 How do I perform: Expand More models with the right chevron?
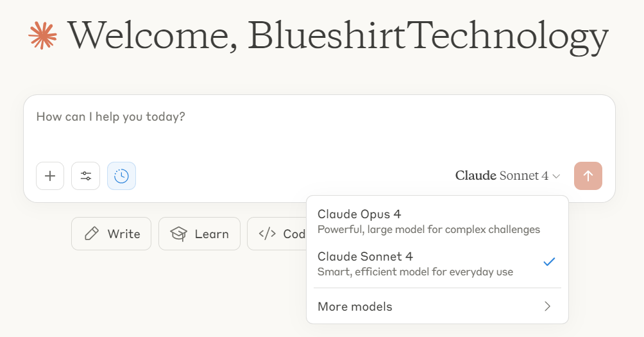tap(547, 306)
